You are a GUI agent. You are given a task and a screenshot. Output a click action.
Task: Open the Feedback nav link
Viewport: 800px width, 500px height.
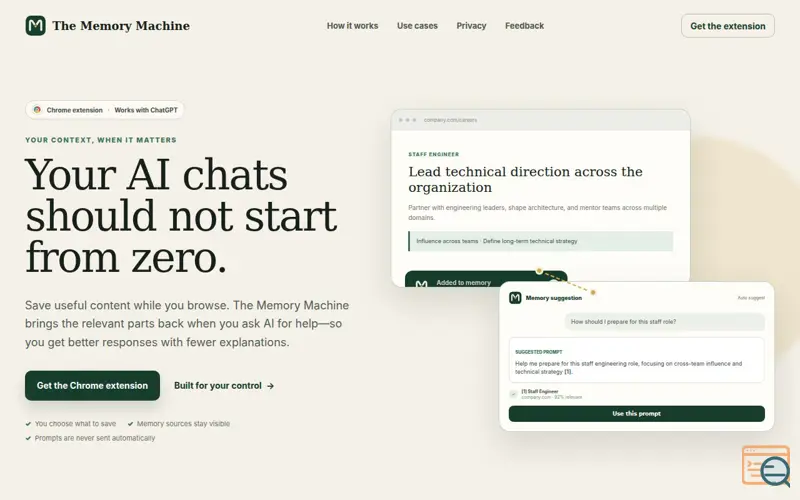tap(524, 26)
